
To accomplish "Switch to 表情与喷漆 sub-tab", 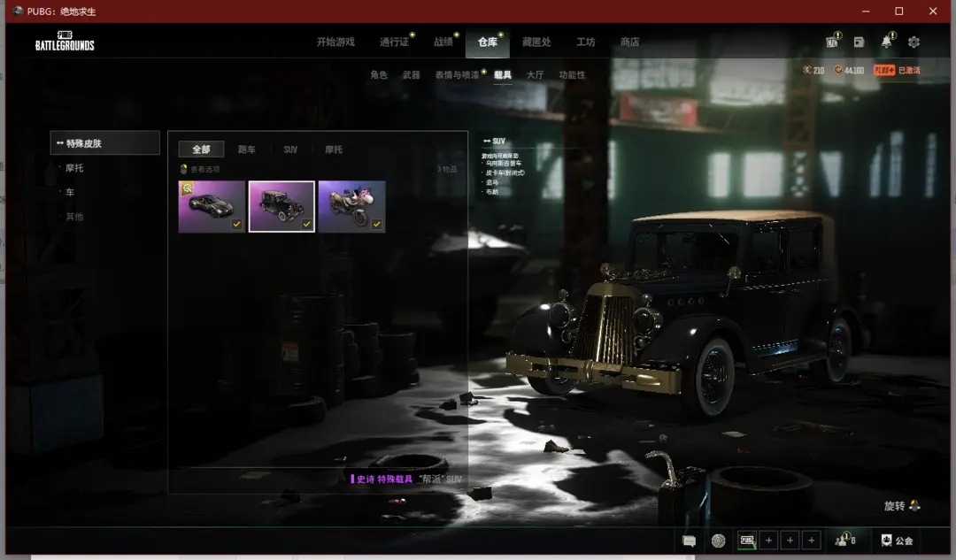I will pyautogui.click(x=458, y=74).
